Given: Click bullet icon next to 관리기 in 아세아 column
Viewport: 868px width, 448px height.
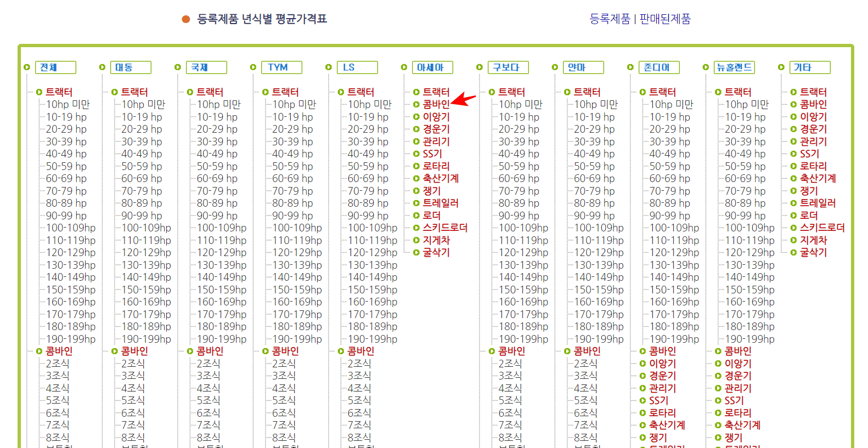Looking at the screenshot, I should 416,141.
